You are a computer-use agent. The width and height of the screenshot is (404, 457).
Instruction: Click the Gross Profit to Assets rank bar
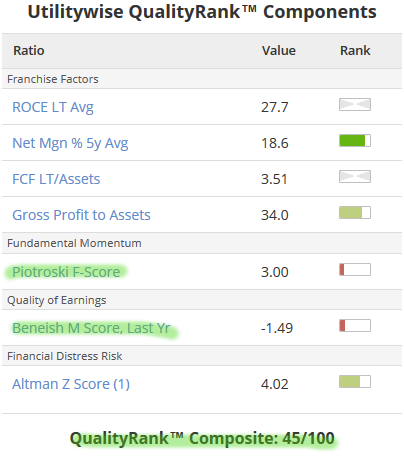[355, 213]
